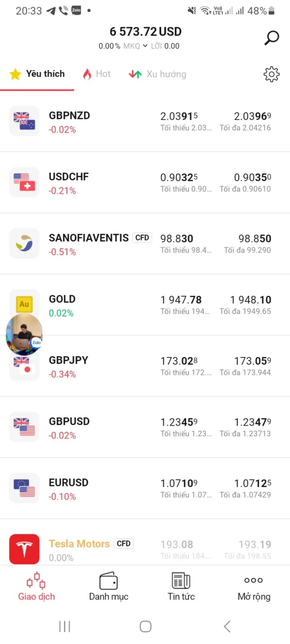This screenshot has width=290, height=644.
Task: Tap GOLD buy price 1 948.10
Action: [x=250, y=300]
